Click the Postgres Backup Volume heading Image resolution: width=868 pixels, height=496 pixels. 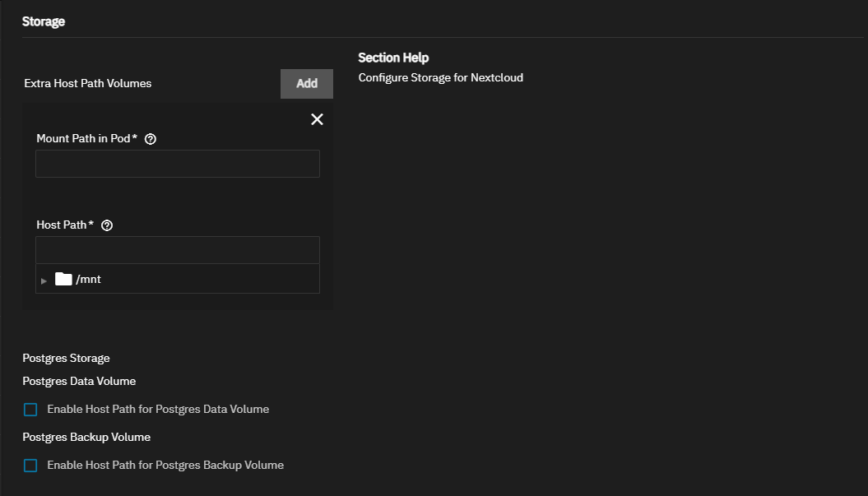tap(86, 438)
